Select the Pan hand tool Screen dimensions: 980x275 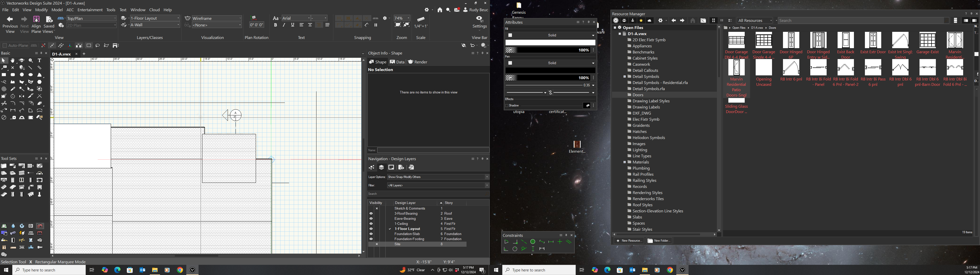point(13,61)
